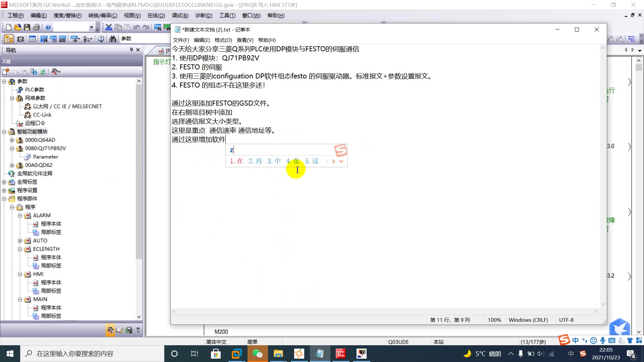The image size is (644, 362).
Task: Collapse the 智能功能模块 tree node
Action: pos(3,131)
